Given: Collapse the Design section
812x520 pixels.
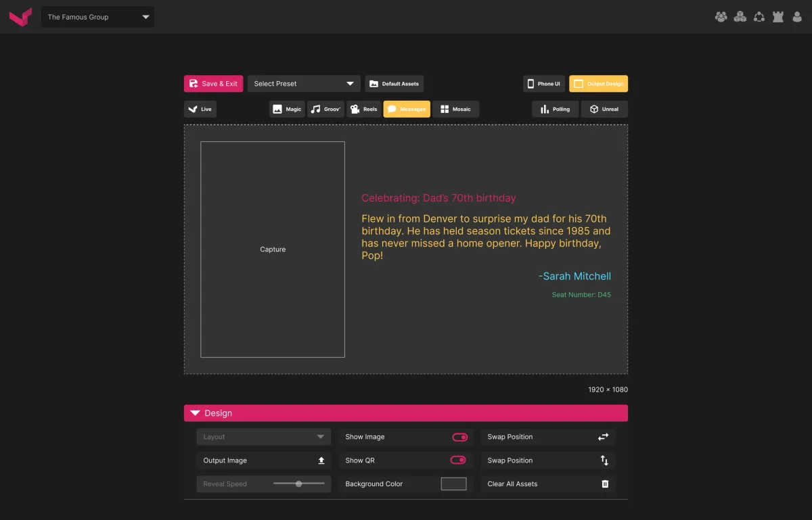Looking at the screenshot, I should point(406,413).
